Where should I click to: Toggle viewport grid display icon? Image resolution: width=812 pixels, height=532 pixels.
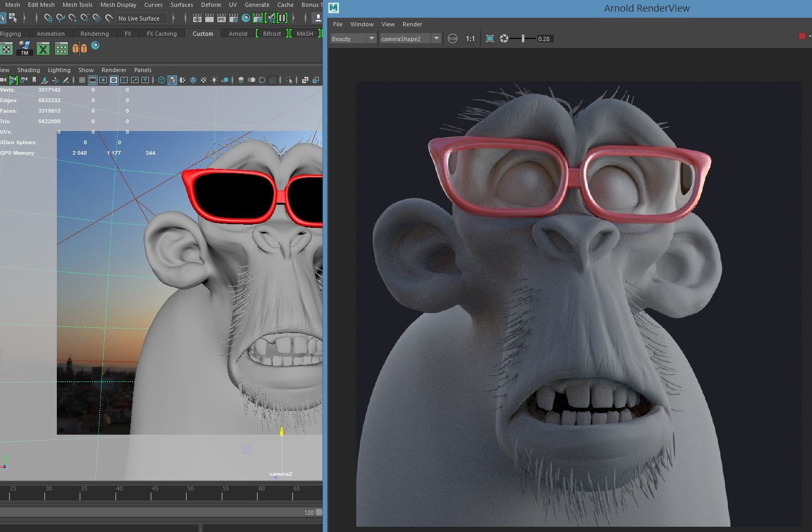tap(82, 80)
